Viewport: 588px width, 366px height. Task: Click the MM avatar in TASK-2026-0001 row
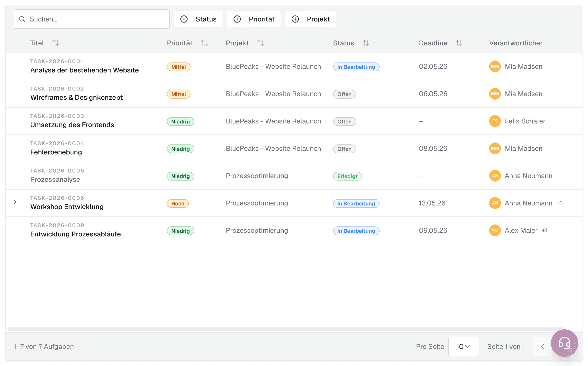point(495,66)
